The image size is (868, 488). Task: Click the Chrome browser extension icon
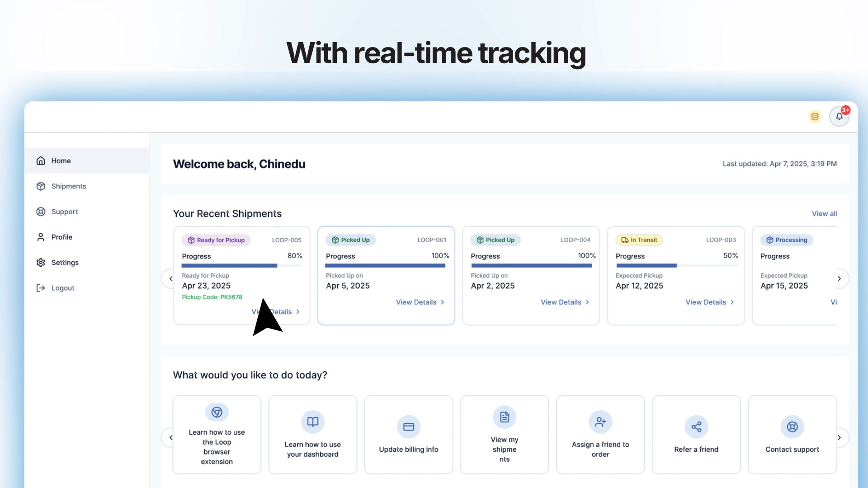(217, 412)
